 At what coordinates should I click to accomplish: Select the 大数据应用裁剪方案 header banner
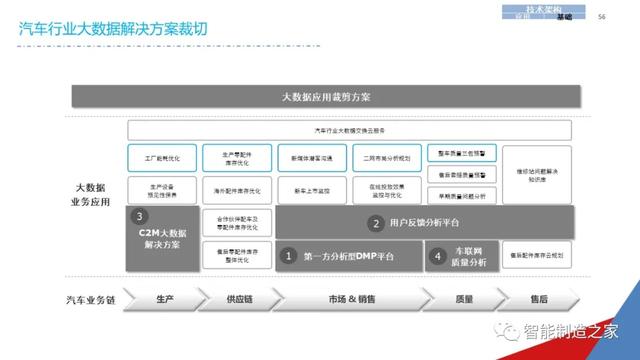point(326,97)
